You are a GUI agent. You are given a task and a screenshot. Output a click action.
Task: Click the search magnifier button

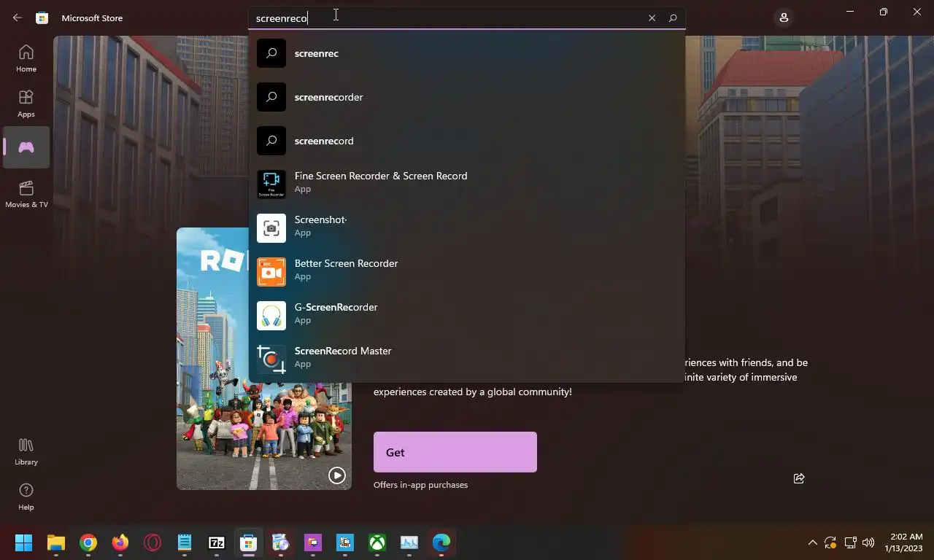(x=673, y=18)
